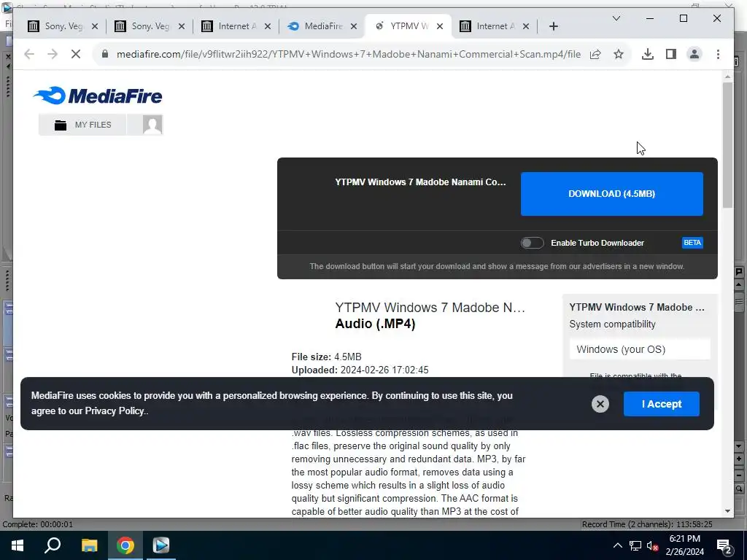
Task: Click the MediaFire logo
Action: 98,96
